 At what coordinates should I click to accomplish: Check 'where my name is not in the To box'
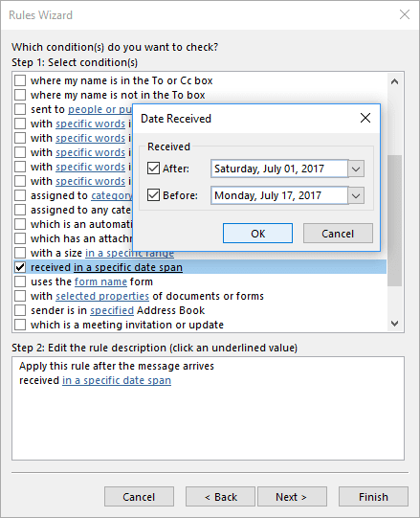click(x=20, y=95)
